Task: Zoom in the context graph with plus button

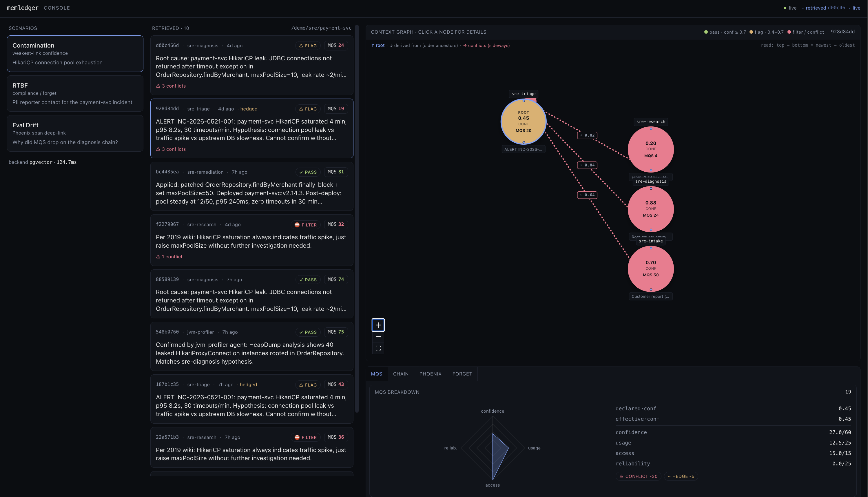Action: (378, 325)
